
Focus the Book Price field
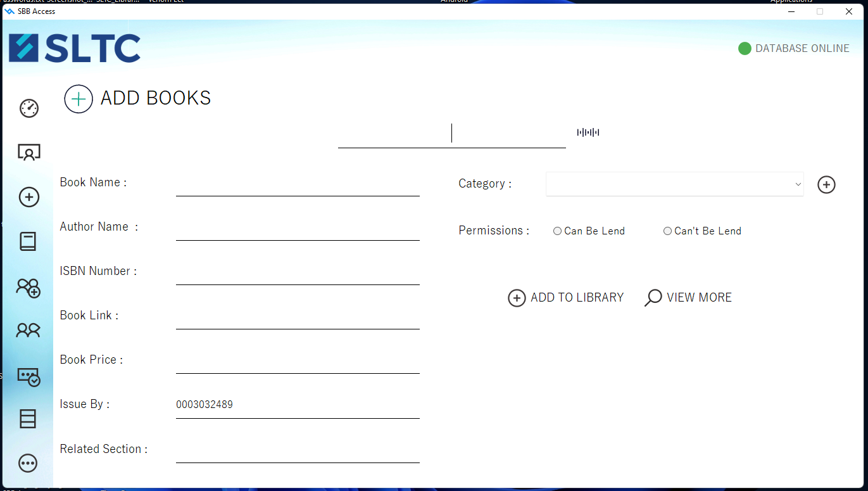pos(298,362)
